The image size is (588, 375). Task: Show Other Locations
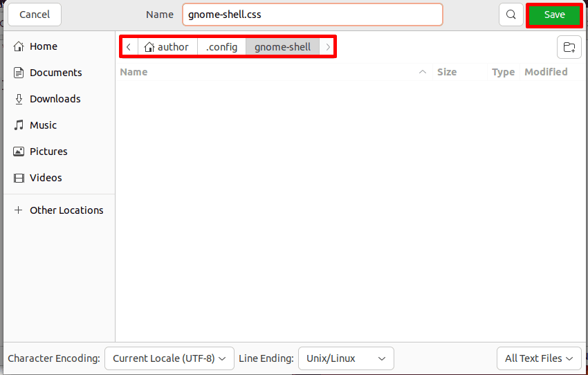[x=59, y=210]
